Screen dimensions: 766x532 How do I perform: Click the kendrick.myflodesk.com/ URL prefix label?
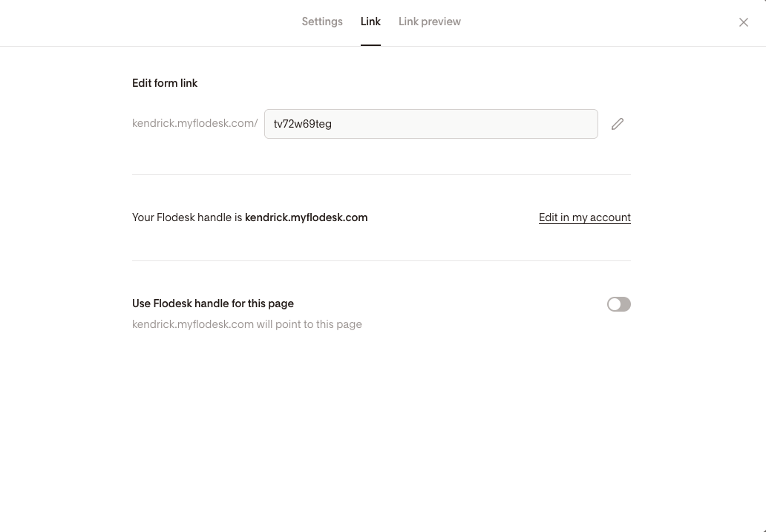click(x=195, y=123)
